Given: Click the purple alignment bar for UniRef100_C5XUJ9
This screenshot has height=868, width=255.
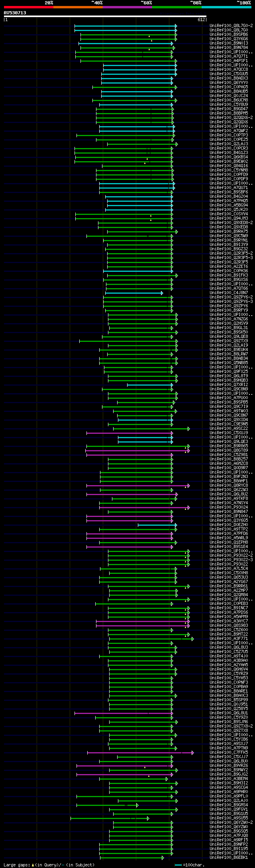Looking at the screenshot, I should [130, 433].
